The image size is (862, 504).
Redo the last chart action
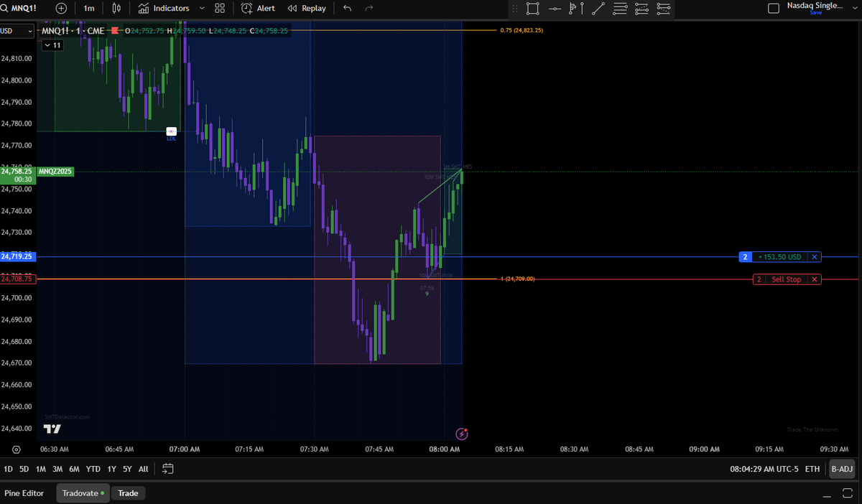pyautogui.click(x=369, y=8)
